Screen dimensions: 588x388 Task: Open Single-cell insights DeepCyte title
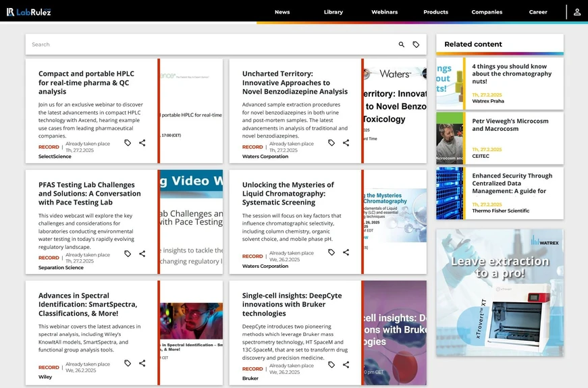[292, 304]
